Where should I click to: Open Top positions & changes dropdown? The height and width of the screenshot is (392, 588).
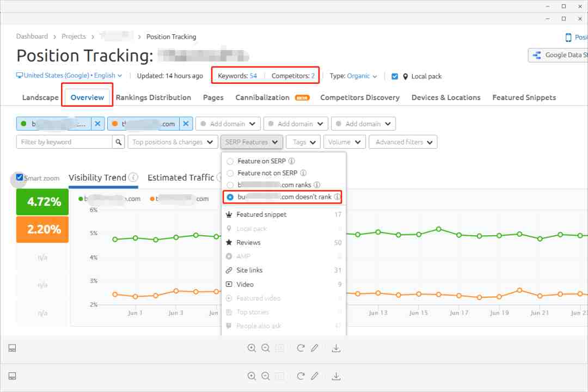[x=173, y=142]
